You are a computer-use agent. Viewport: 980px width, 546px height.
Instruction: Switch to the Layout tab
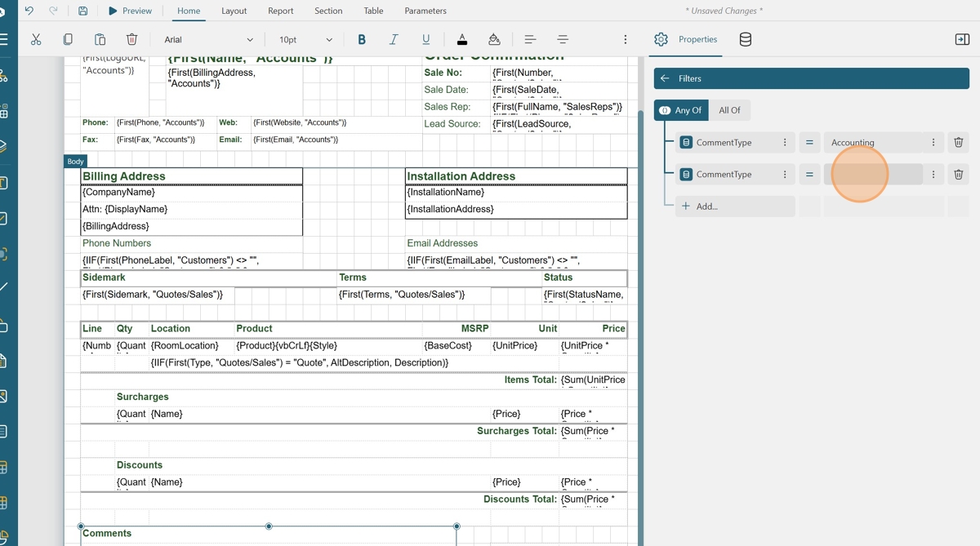click(234, 11)
